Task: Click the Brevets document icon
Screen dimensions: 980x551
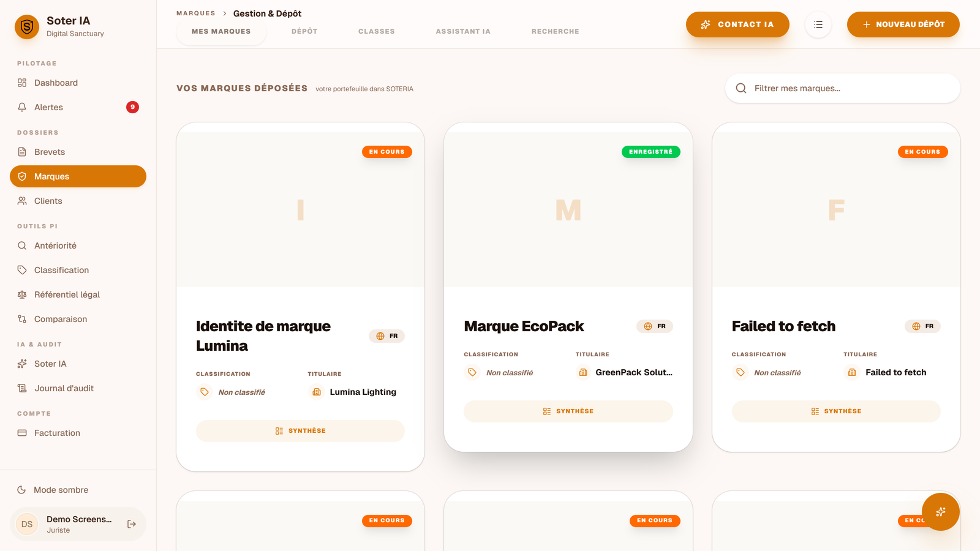Action: pyautogui.click(x=22, y=152)
